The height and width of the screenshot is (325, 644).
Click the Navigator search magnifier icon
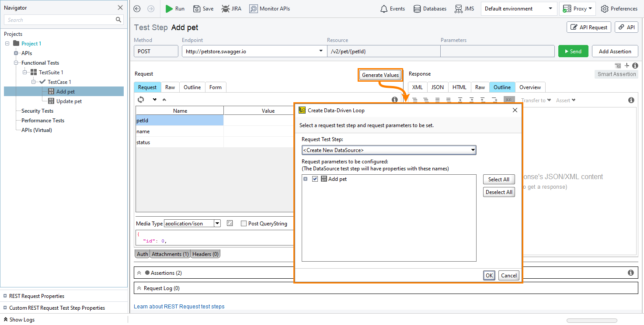118,20
